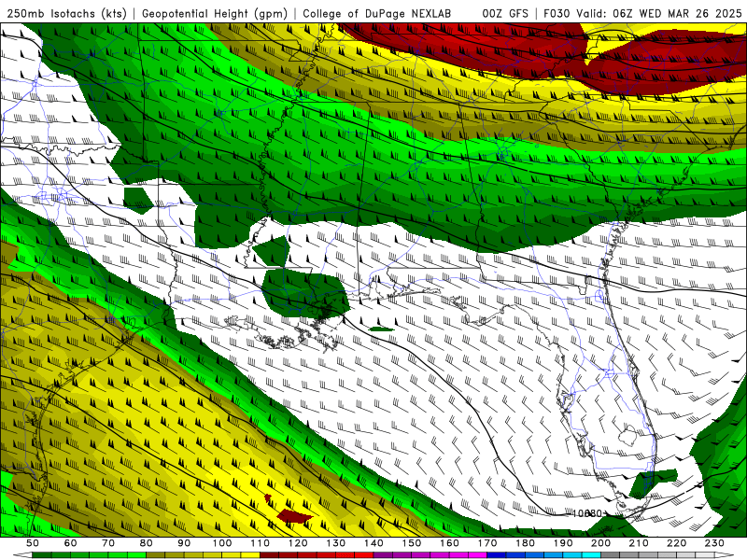The width and height of the screenshot is (747, 560).
Task: Click the dark blue swatch just after 170
Action: coord(497,555)
